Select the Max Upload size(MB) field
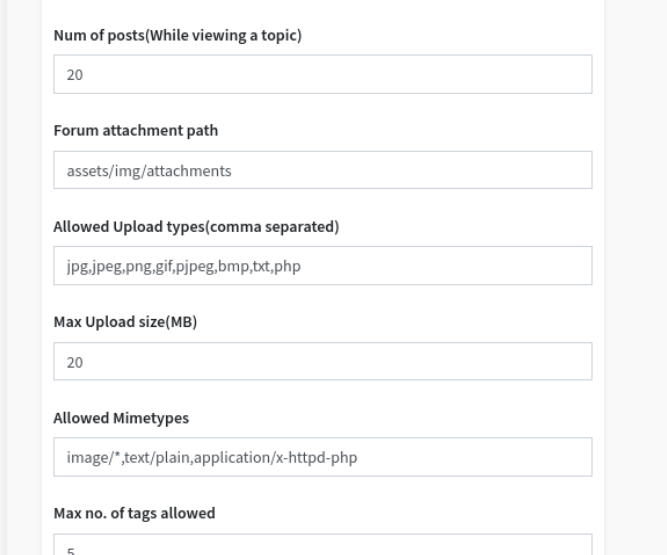 pos(322,362)
